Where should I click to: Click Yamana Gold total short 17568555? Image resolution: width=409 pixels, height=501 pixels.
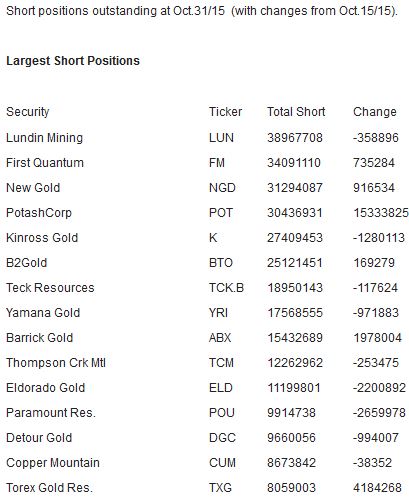coord(295,313)
